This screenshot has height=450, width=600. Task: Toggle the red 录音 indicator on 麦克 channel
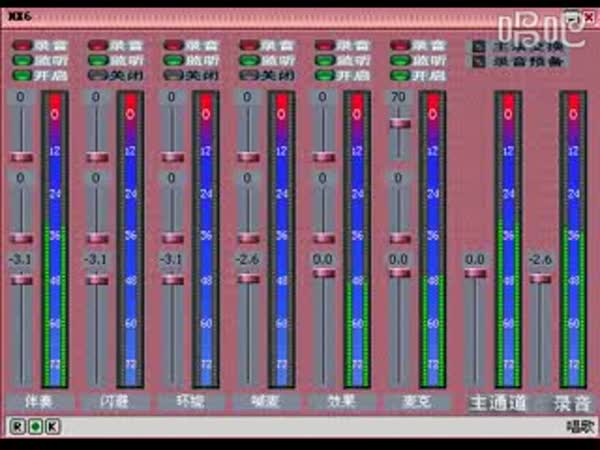pyautogui.click(x=400, y=46)
